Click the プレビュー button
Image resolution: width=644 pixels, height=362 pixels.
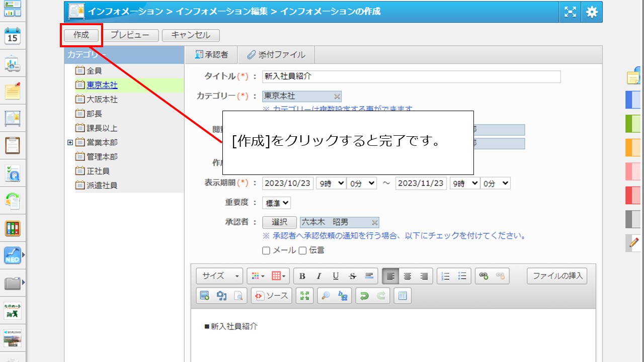(x=131, y=35)
